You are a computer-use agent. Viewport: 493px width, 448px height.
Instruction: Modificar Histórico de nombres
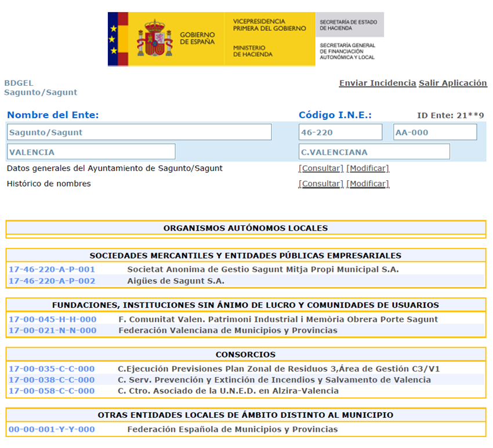point(368,184)
